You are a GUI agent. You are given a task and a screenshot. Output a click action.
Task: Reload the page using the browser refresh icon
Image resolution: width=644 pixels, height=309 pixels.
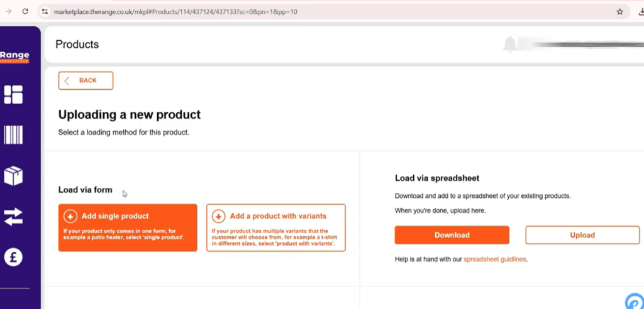[x=25, y=11]
